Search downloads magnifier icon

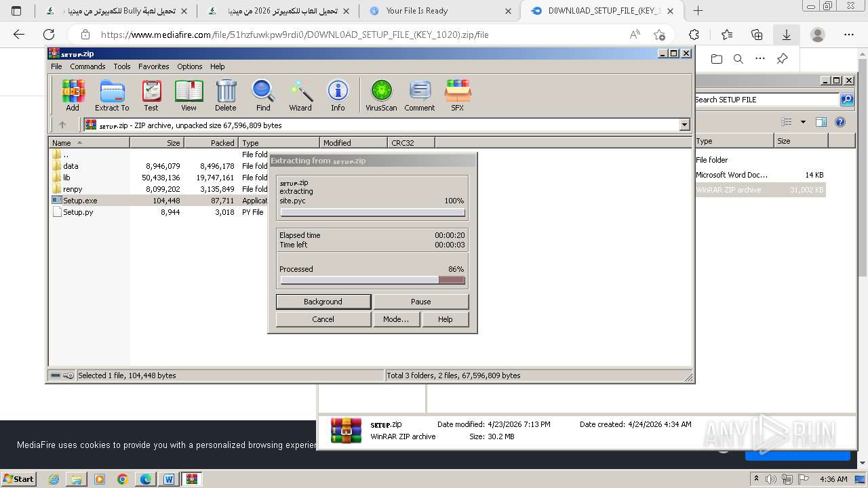[738, 59]
